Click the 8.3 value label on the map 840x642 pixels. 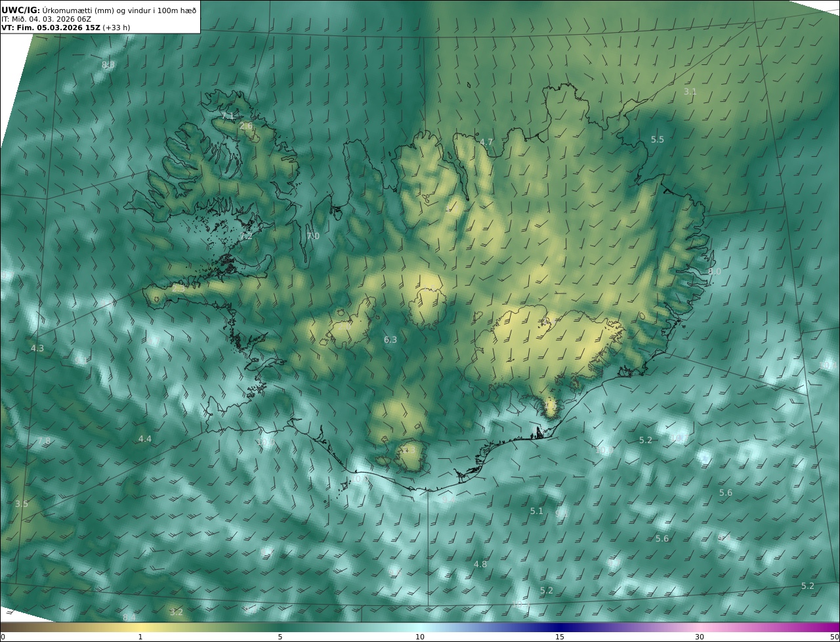pyautogui.click(x=108, y=65)
